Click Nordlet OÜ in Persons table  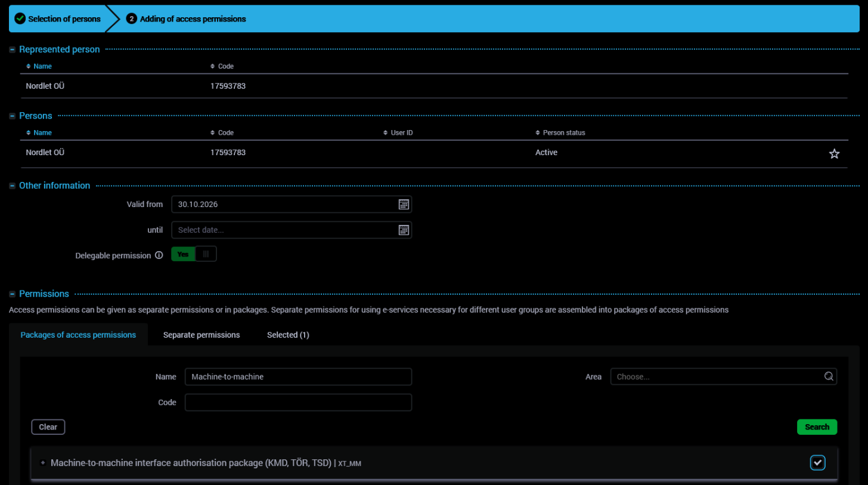click(45, 153)
